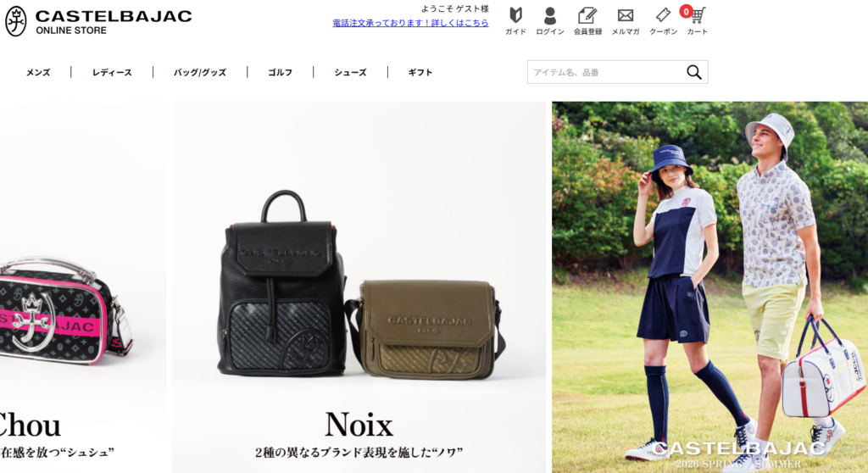Open the レディース menu
Viewport: 868px width, 473px height.
pos(112,73)
